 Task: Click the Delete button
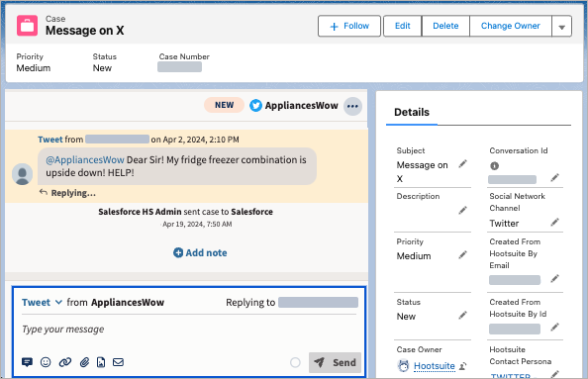click(445, 26)
